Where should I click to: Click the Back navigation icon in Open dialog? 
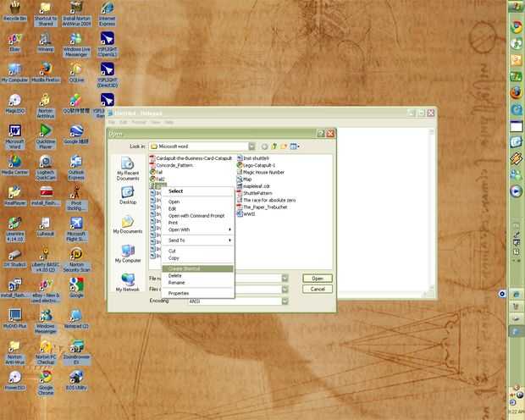click(x=264, y=146)
